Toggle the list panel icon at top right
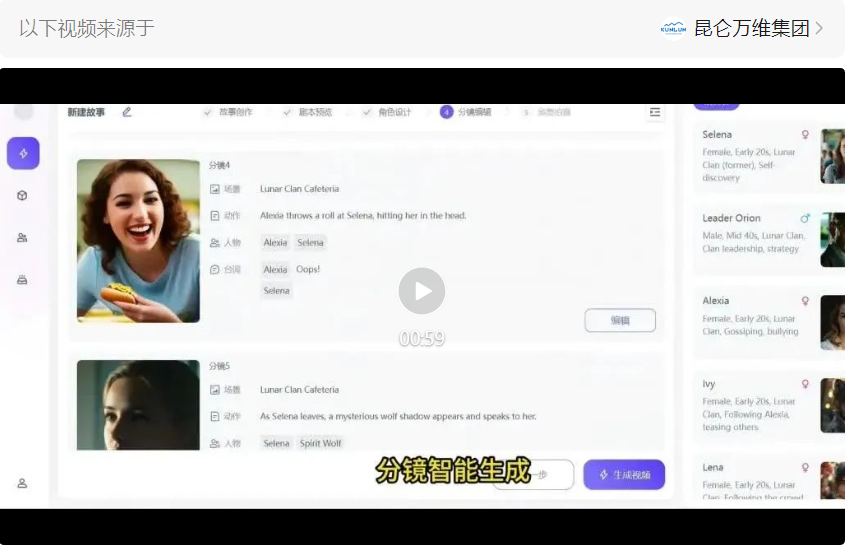 click(x=655, y=112)
